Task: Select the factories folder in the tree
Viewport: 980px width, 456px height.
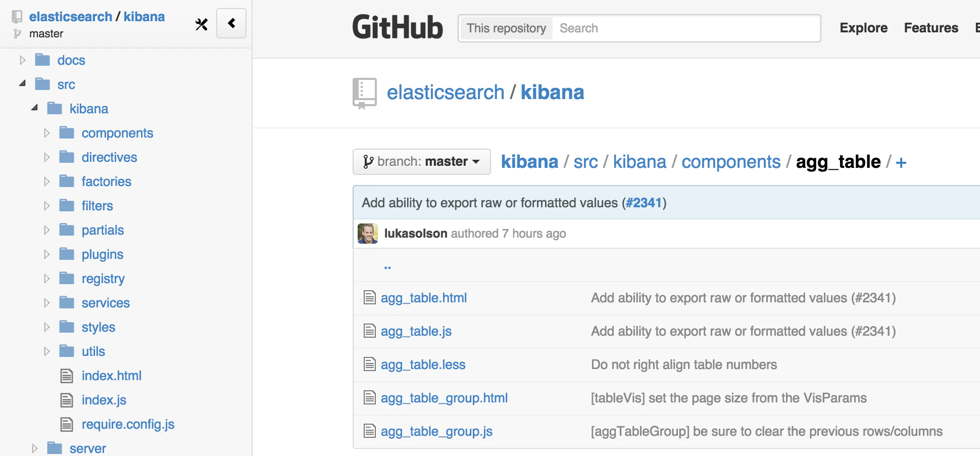Action: pos(106,181)
